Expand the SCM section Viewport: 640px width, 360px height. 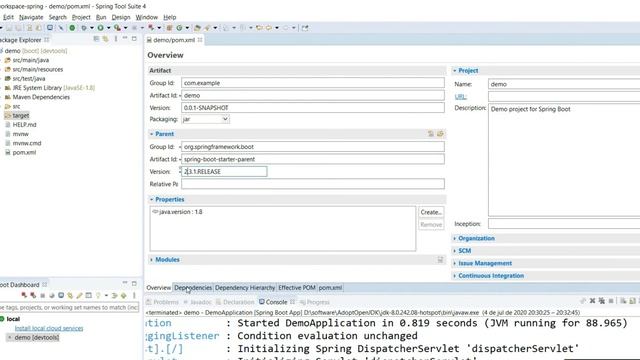[x=454, y=251]
